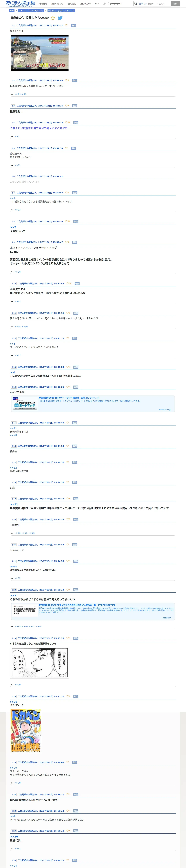This screenshot has width=186, height=868.
Task: Follow the >>32 reply link under post 22
Action: coord(18,578)
